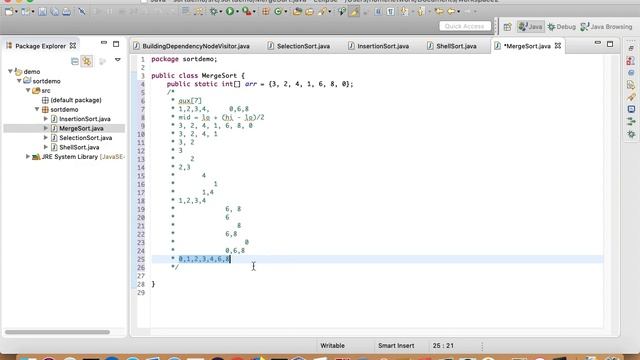
Task: Click the Open Perspective icon
Action: (507, 27)
